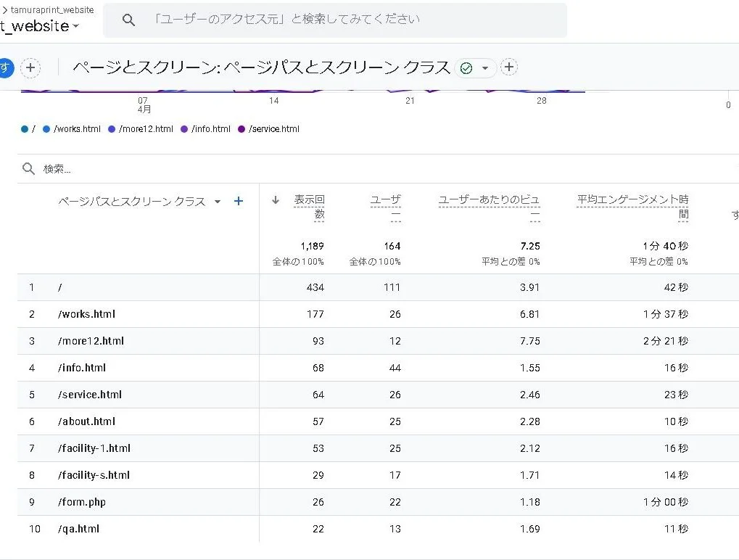Click the /form.php page path
The image size is (739, 560).
82,502
